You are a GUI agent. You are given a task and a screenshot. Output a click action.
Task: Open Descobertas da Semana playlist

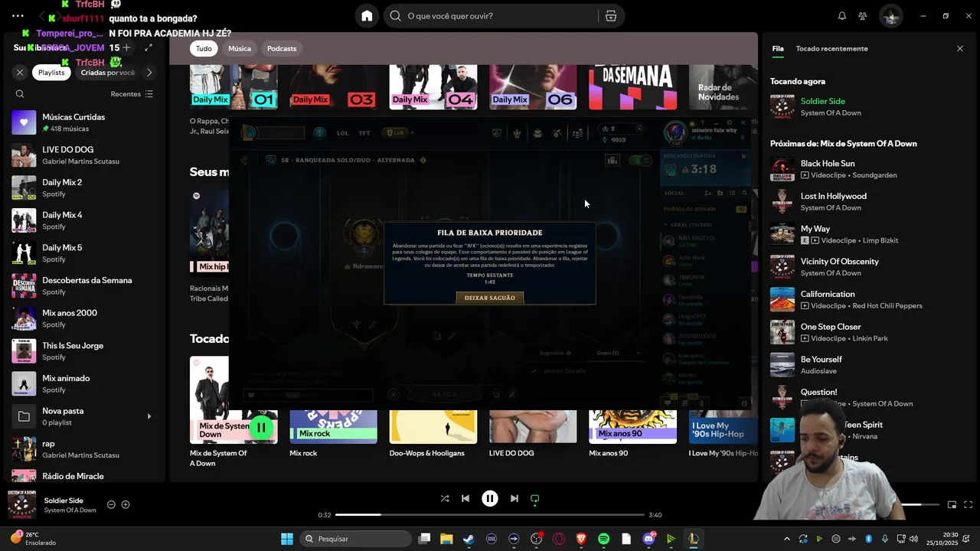83,285
